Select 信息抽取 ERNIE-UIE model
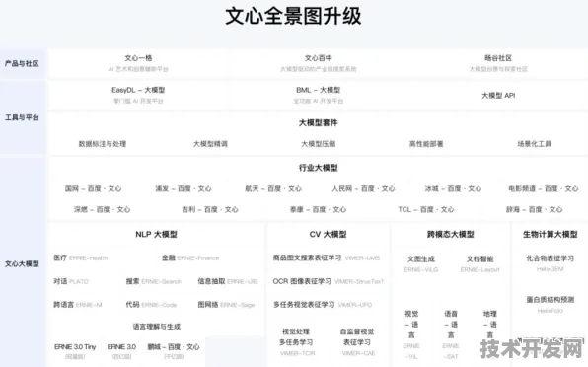Image resolution: width=588 pixels, height=367 pixels. [228, 281]
